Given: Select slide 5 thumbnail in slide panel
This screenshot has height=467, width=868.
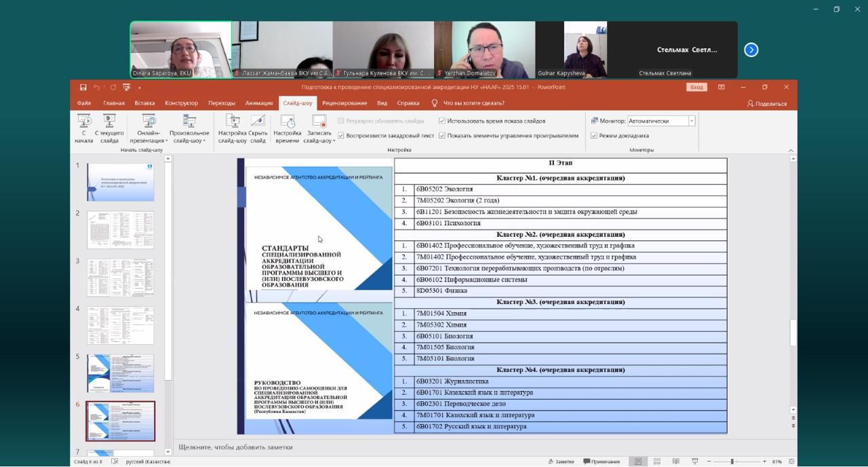Looking at the screenshot, I should click(x=121, y=373).
